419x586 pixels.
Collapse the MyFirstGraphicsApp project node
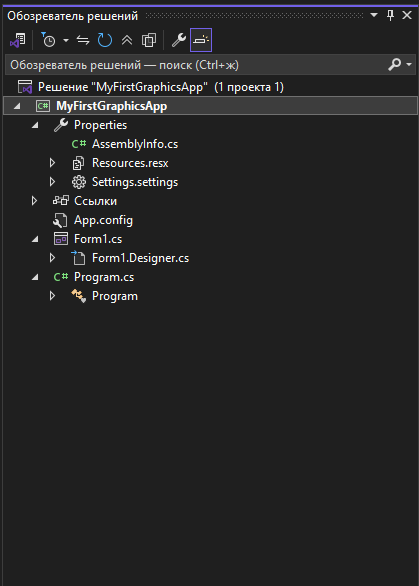17,106
